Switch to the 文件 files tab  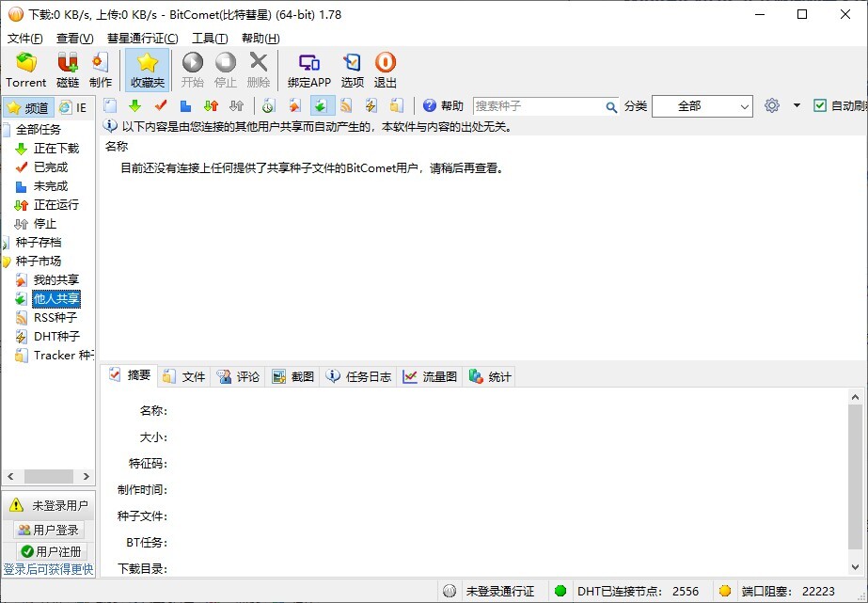[x=184, y=377]
